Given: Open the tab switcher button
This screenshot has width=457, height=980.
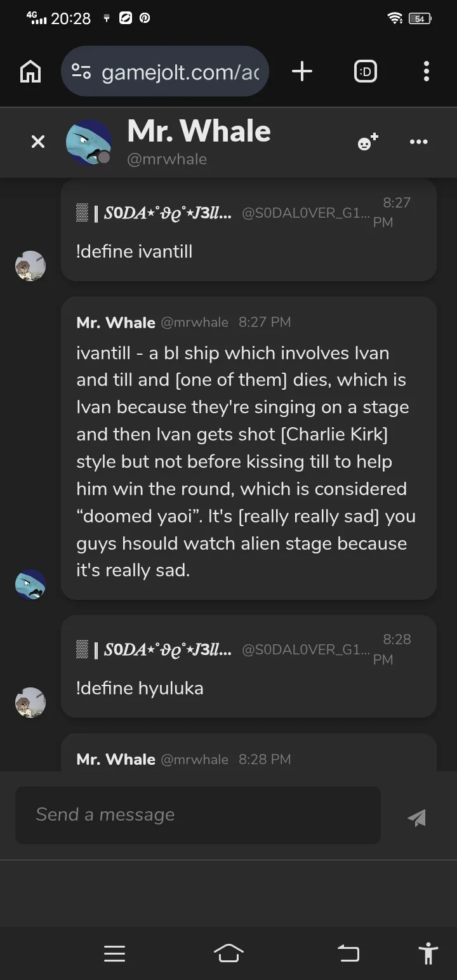Looking at the screenshot, I should (365, 72).
